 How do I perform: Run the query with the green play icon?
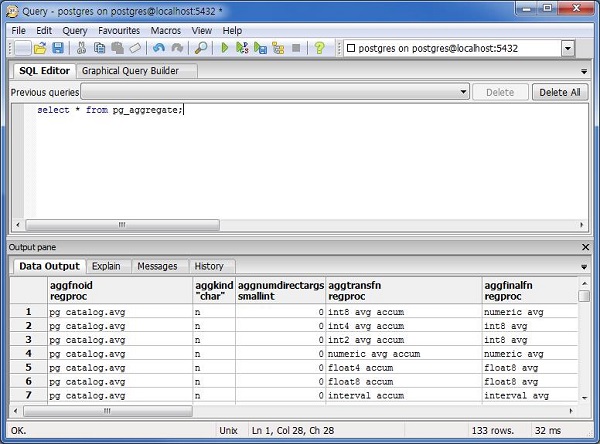point(226,48)
